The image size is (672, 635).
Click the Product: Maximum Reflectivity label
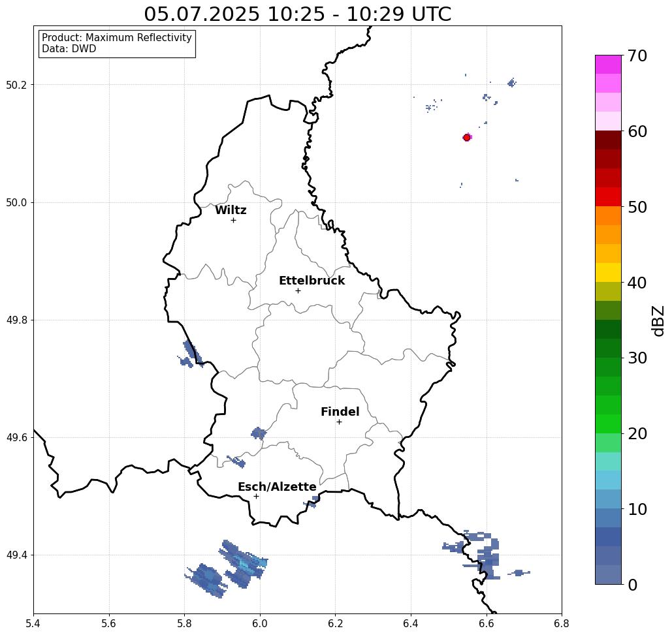point(116,38)
